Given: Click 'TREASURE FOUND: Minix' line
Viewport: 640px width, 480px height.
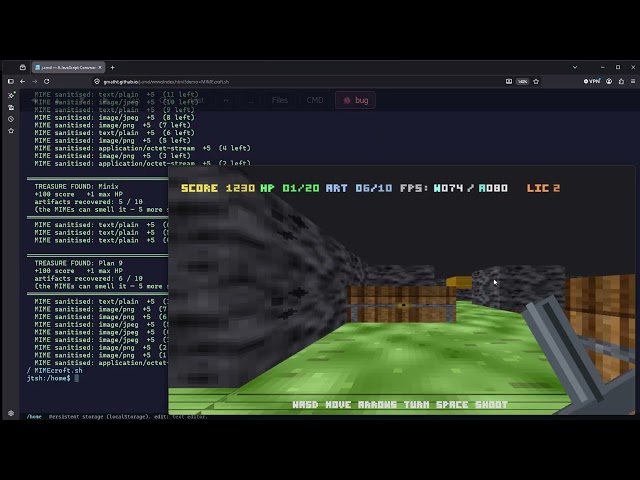Looking at the screenshot, I should (x=76, y=187).
